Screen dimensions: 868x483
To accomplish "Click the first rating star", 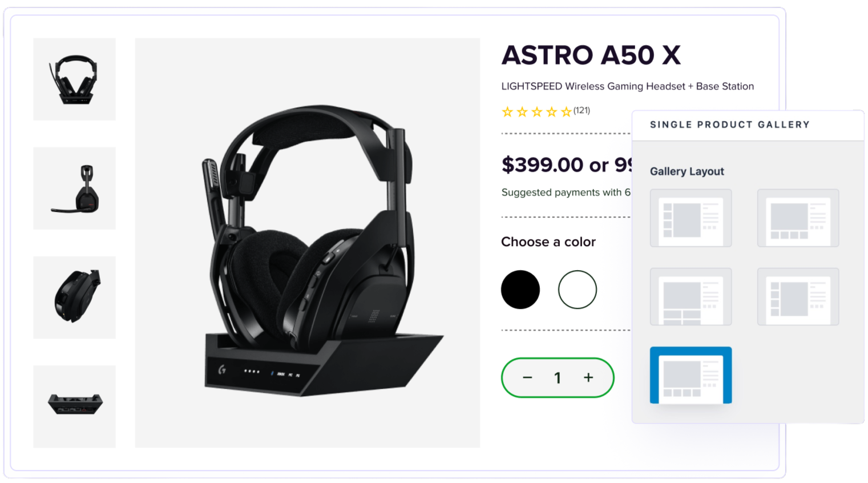I will [x=507, y=112].
